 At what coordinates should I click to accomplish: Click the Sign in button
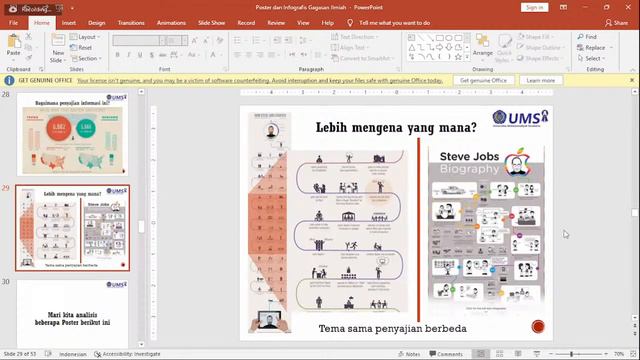[x=534, y=7]
